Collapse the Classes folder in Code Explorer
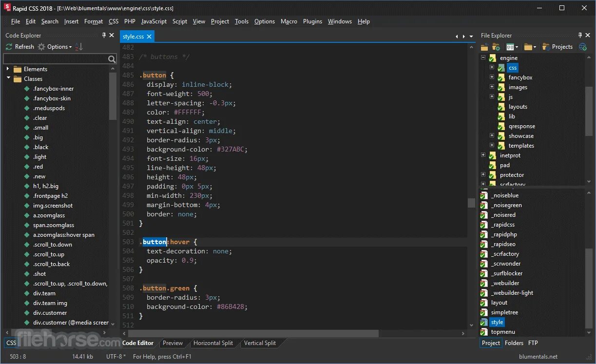 pos(8,78)
